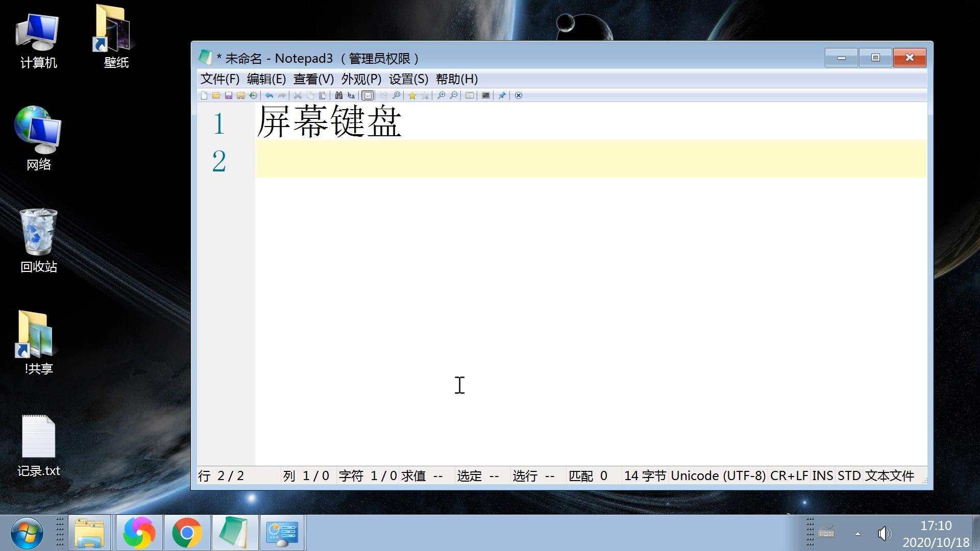Switch INS to overwrite mode in status bar
The width and height of the screenshot is (980, 551).
click(822, 475)
